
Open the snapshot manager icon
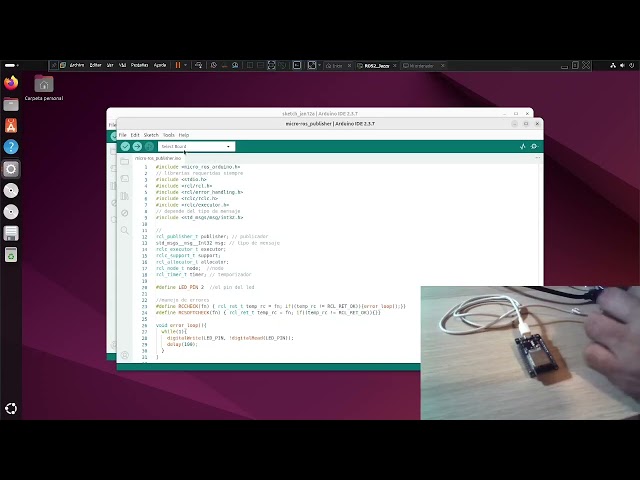click(x=235, y=65)
